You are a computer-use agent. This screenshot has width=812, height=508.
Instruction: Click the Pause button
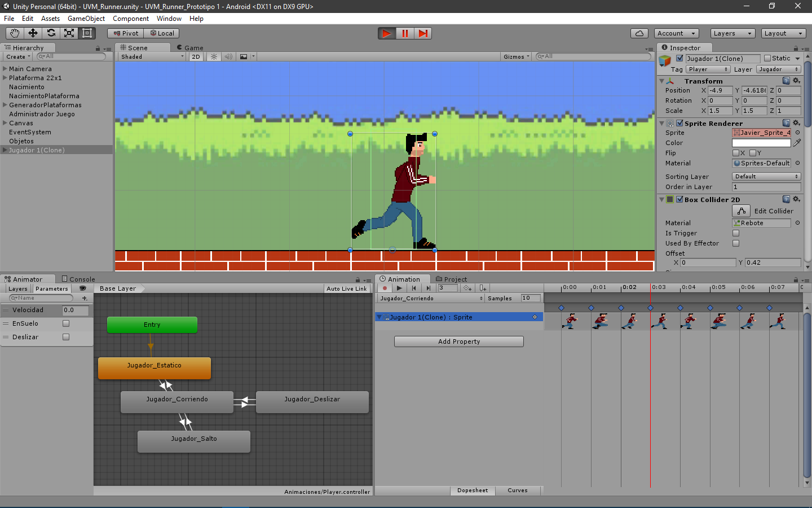click(405, 33)
